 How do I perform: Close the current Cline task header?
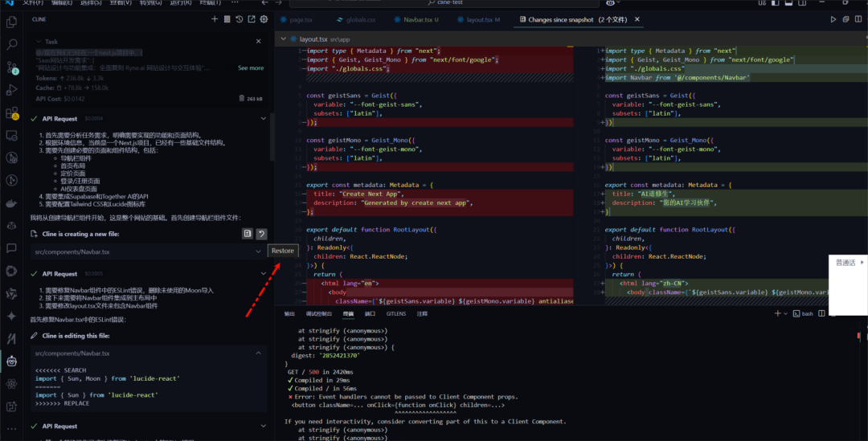point(258,41)
